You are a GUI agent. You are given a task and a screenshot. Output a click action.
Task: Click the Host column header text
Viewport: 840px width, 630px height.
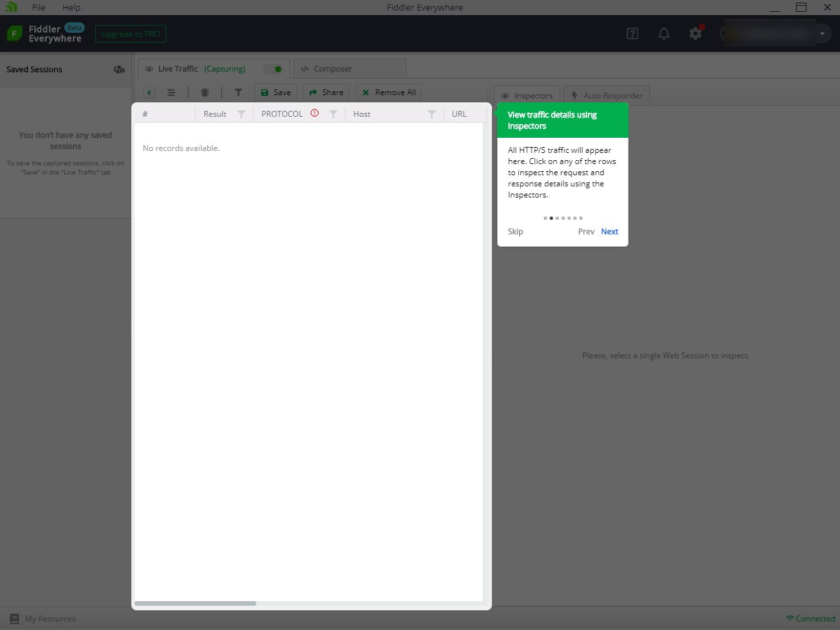[362, 114]
